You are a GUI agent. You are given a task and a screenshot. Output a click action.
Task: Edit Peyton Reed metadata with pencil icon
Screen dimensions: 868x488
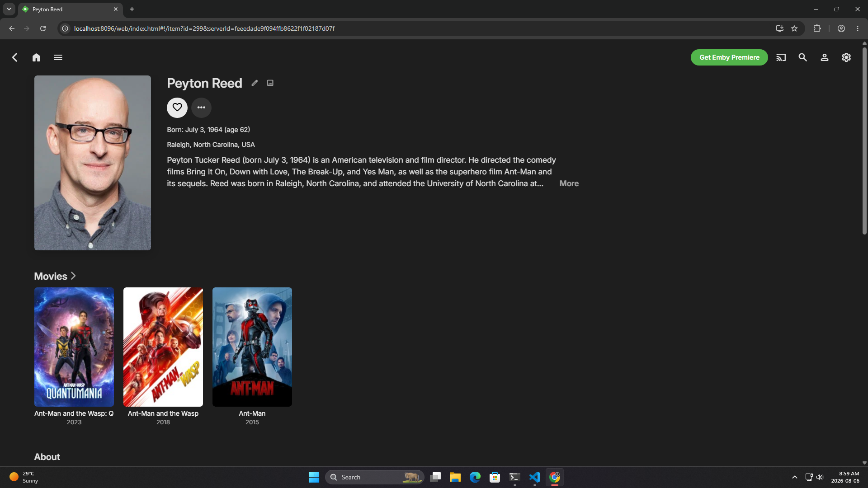tap(255, 83)
